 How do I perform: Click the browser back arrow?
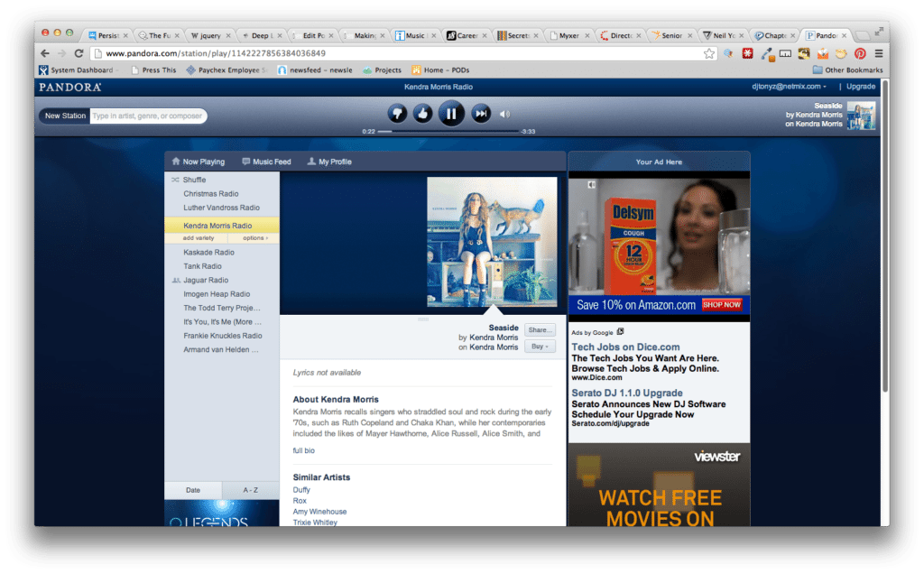click(45, 53)
